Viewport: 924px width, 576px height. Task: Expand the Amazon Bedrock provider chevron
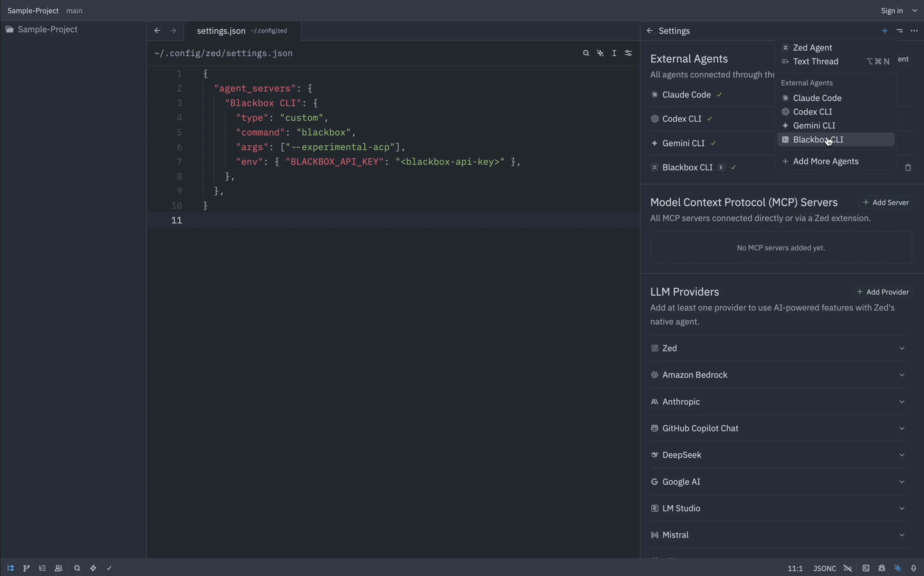pos(902,375)
